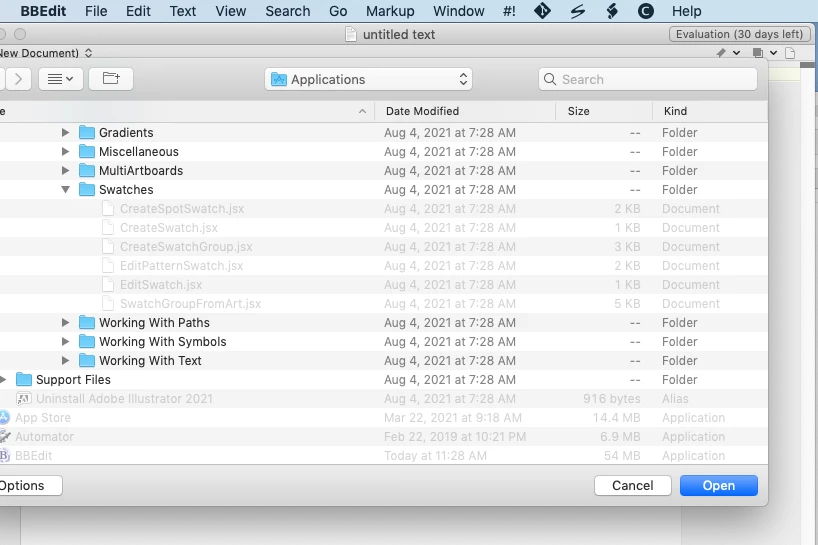Select the Swatches folder icon

(87, 189)
